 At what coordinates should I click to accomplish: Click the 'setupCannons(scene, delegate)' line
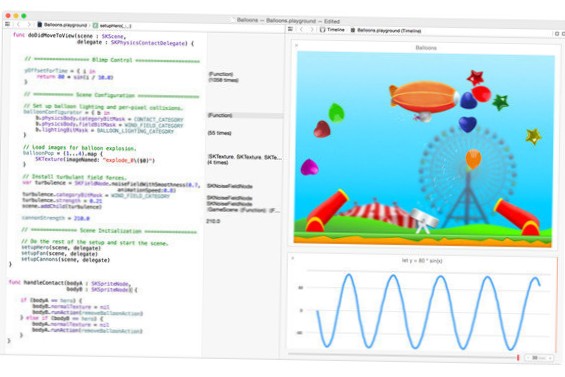(x=66, y=260)
